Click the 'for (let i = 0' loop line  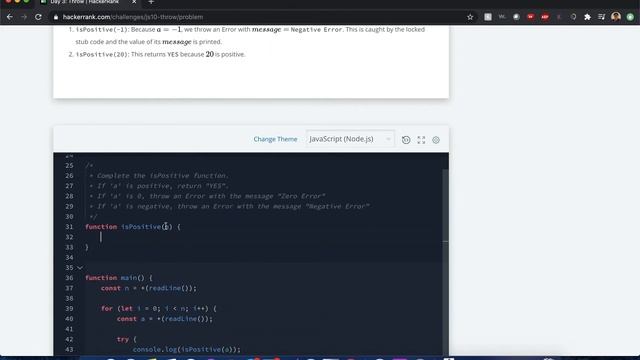coord(159,309)
